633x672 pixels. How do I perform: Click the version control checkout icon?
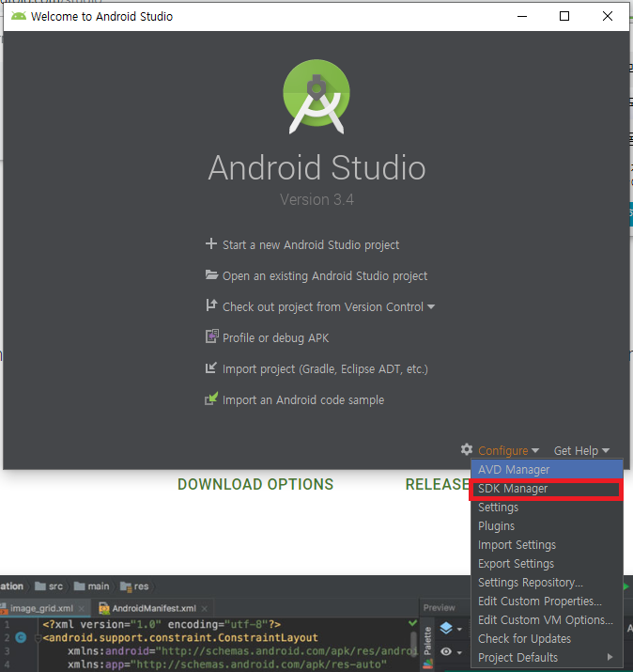211,305
